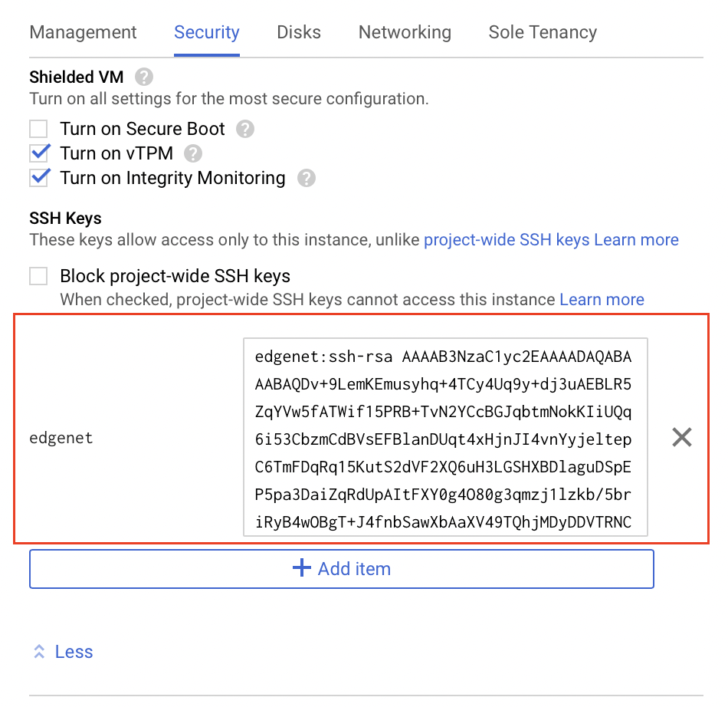Uncheck Turn on Integrity Monitoring

[x=38, y=177]
